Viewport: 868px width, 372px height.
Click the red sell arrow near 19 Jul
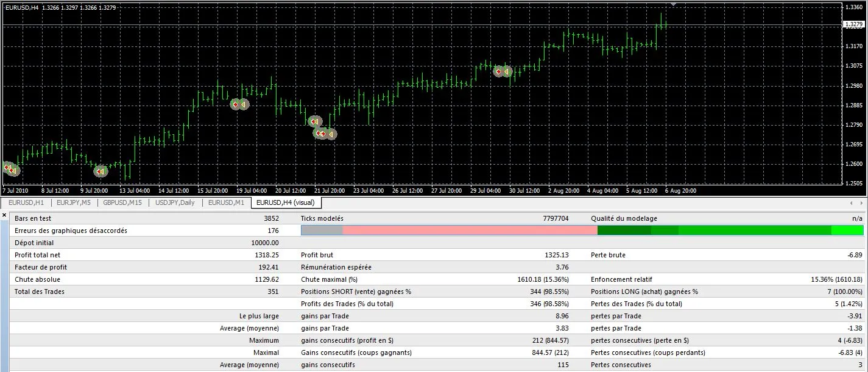click(x=236, y=104)
